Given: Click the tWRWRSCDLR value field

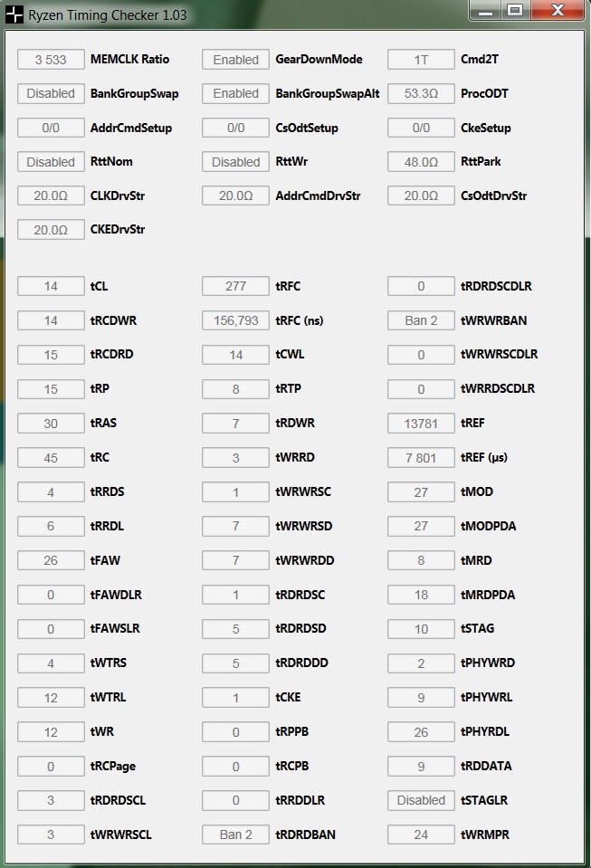Looking at the screenshot, I should 421,355.
